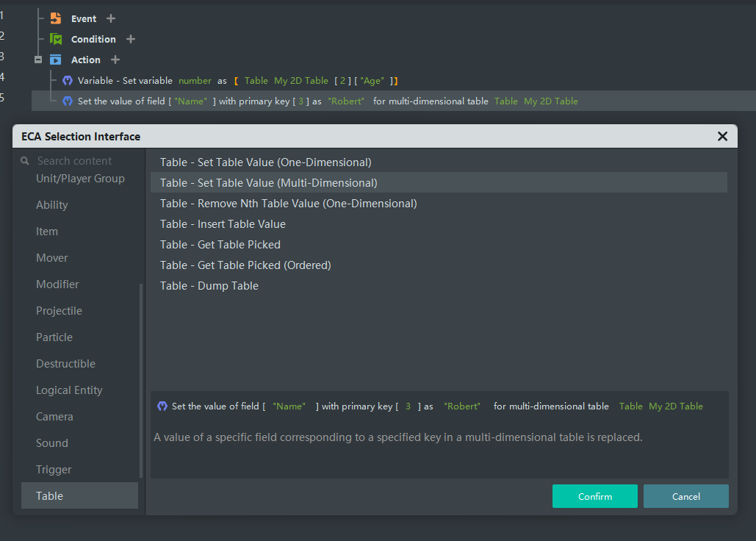Edit "Name" parameter in action row

click(190, 101)
